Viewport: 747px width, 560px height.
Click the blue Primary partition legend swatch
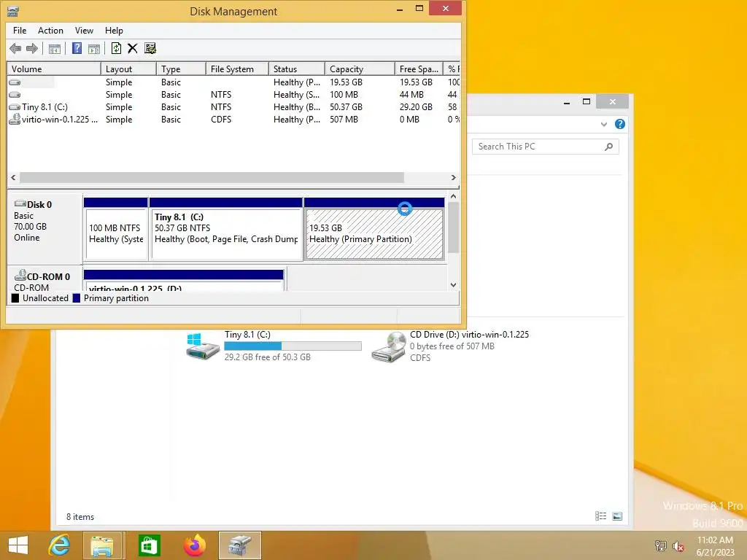76,298
